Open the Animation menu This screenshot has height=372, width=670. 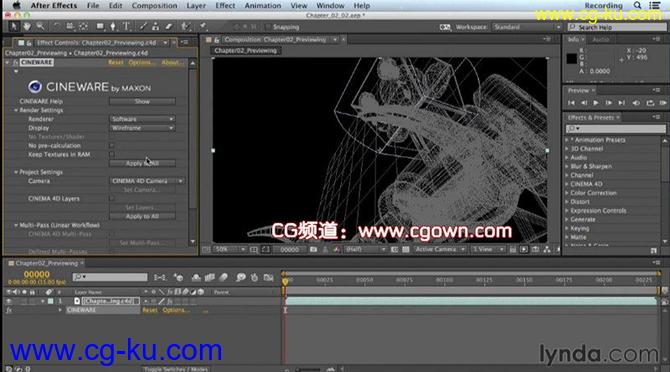tap(263, 6)
